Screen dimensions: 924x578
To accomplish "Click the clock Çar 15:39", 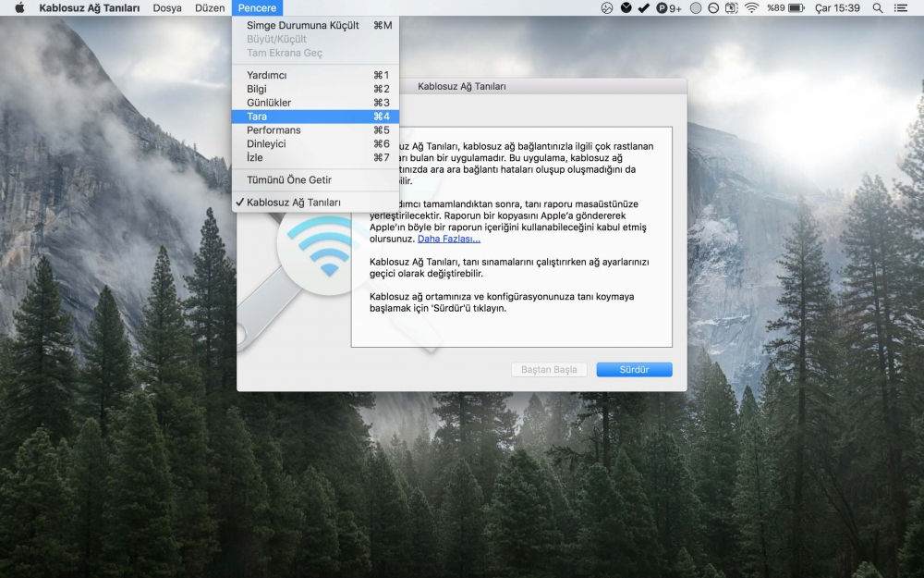I will [837, 7].
